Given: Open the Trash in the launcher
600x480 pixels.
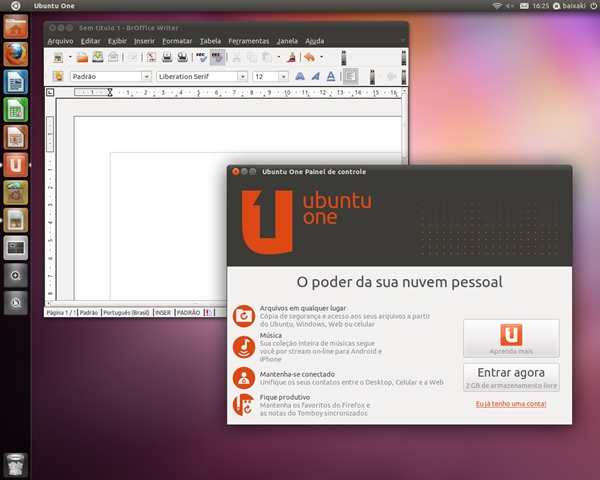Looking at the screenshot, I should [x=15, y=463].
